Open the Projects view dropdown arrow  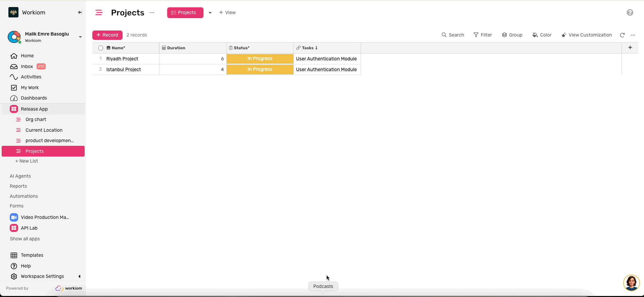point(210,13)
